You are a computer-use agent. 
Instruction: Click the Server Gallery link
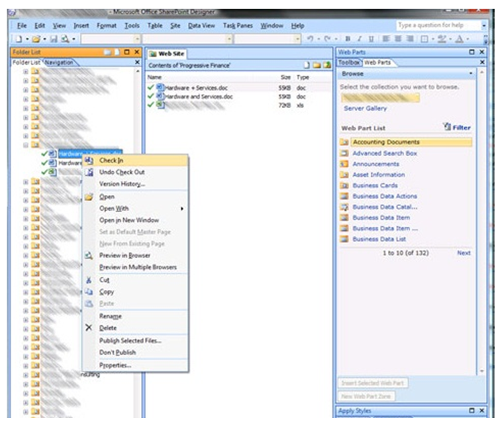(x=365, y=108)
